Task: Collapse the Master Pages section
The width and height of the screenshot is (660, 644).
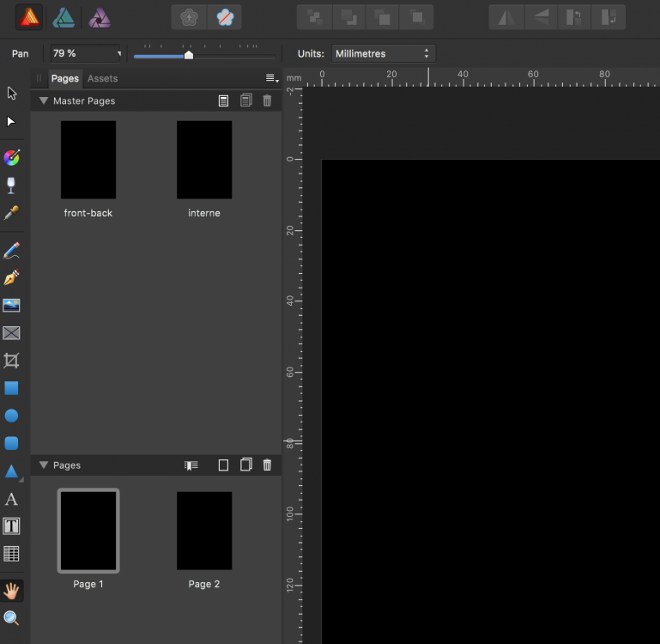Action: (43, 101)
